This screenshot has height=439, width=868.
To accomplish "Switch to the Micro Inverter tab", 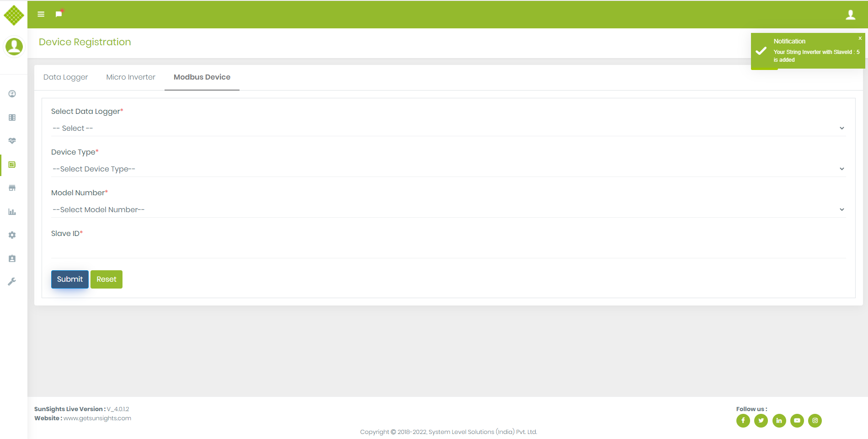I will [131, 77].
